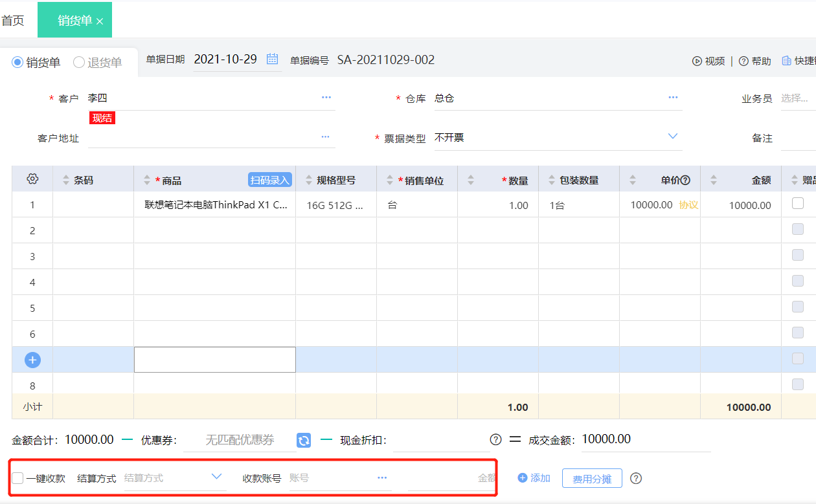Sort by 数量 column arrows
The height and width of the screenshot is (504, 816).
click(470, 181)
